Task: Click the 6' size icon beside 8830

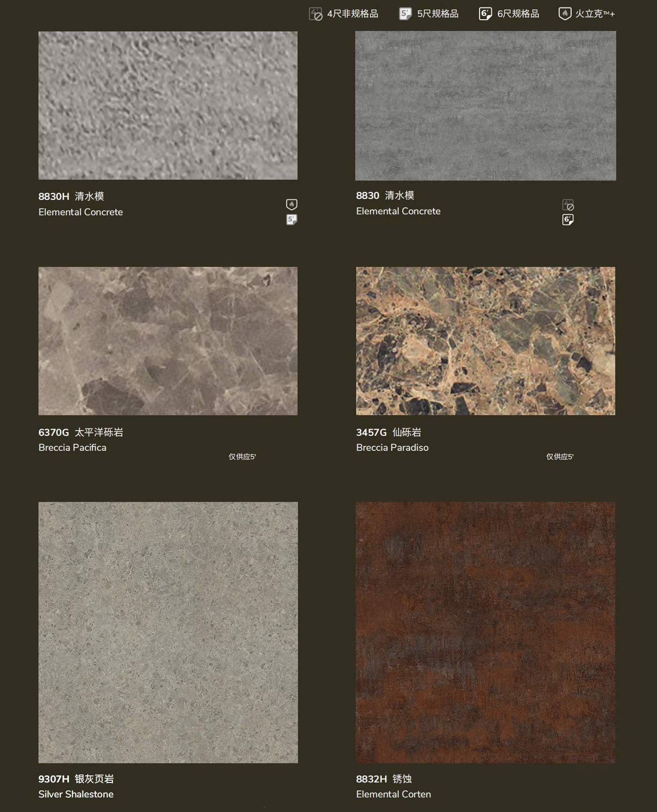Action: [x=568, y=220]
